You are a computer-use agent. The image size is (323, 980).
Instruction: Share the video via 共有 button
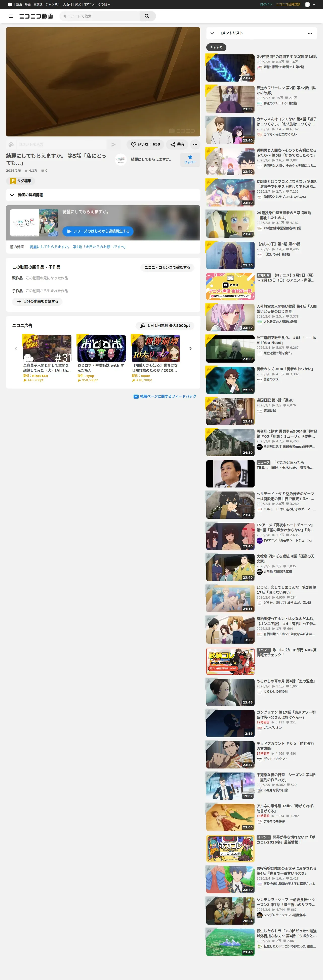click(x=177, y=145)
